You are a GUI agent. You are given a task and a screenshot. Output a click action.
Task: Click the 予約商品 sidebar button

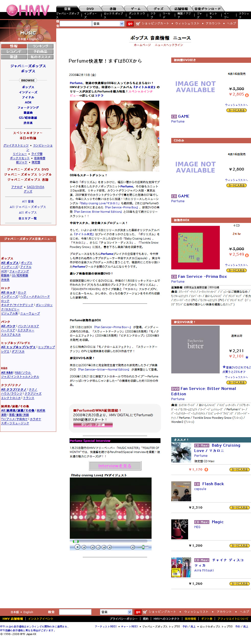[x=40, y=52]
